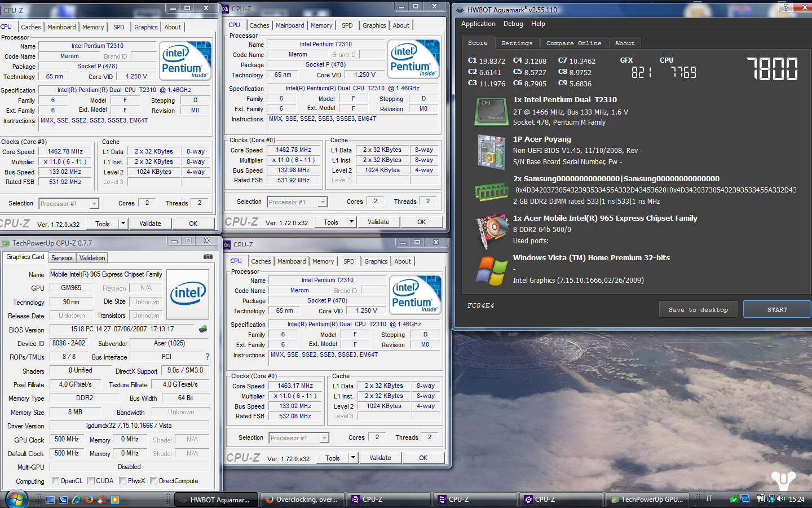
Task: Open the Mainboard tab in leftmost CPU-Z window
Action: tap(61, 27)
